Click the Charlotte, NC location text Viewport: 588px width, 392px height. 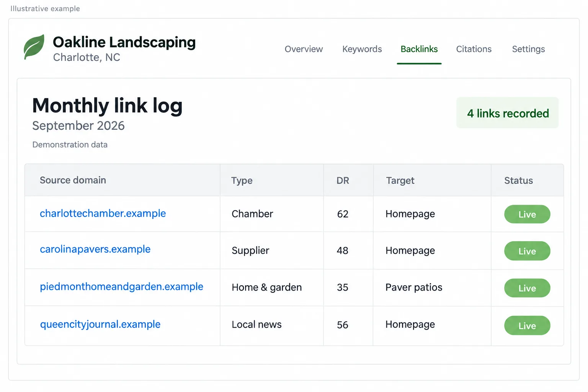pos(87,57)
